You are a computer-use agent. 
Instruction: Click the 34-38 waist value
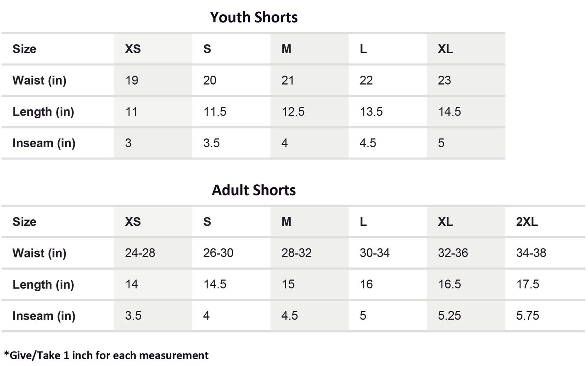[x=531, y=253]
